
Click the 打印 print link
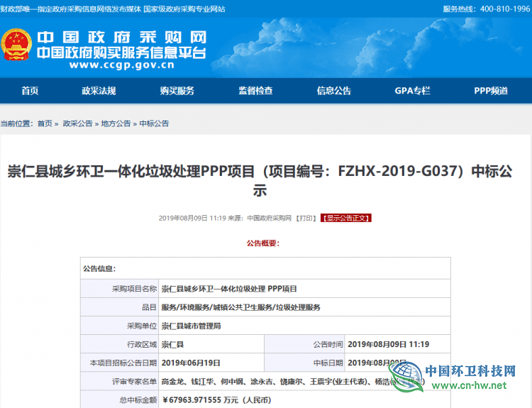pyautogui.click(x=306, y=218)
